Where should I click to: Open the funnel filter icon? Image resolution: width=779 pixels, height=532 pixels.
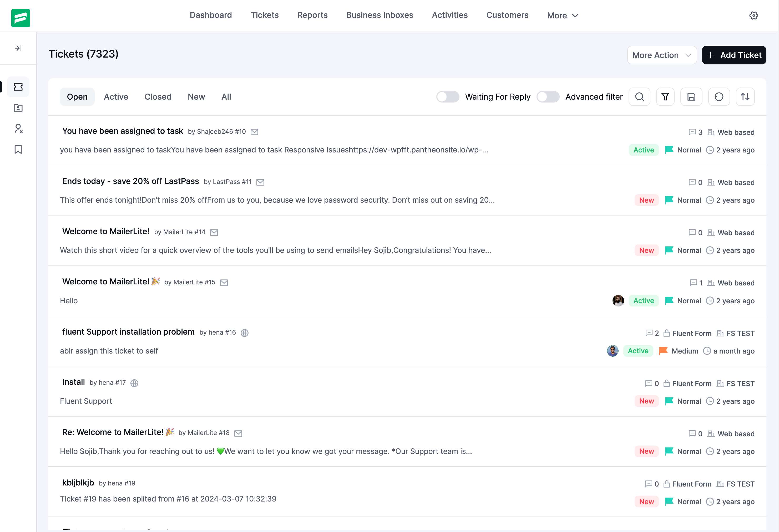point(665,97)
